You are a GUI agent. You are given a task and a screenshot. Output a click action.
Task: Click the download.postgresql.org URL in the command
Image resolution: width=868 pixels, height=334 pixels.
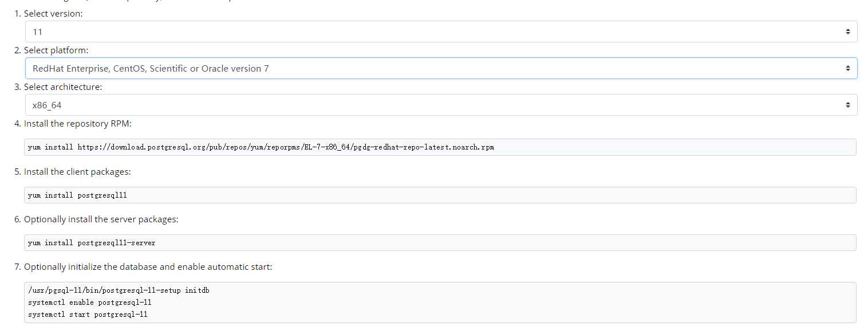pos(285,147)
